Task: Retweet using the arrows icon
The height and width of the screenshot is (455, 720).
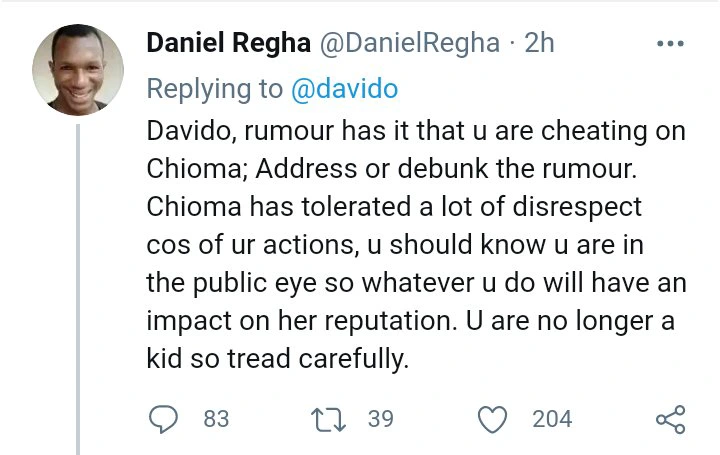Action: tap(329, 419)
